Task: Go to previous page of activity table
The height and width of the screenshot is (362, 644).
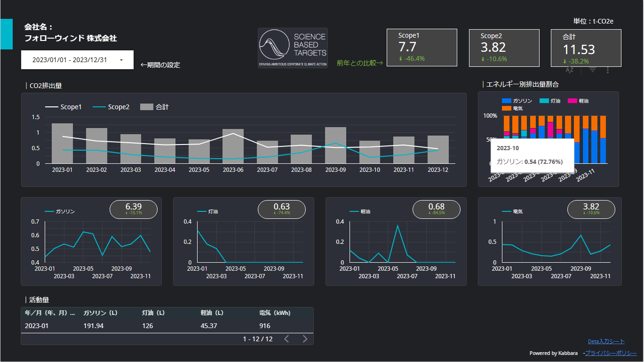Action: pyautogui.click(x=286, y=339)
